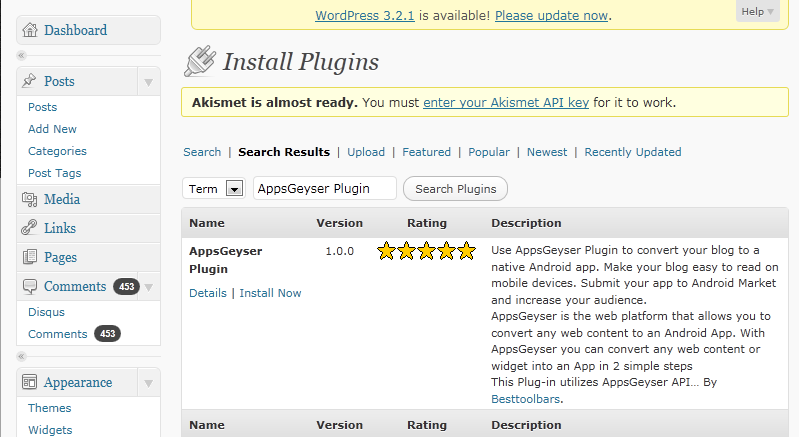This screenshot has height=437, width=799.
Task: Click Install Now for AppsGeyser Plugin
Action: pyautogui.click(x=270, y=293)
